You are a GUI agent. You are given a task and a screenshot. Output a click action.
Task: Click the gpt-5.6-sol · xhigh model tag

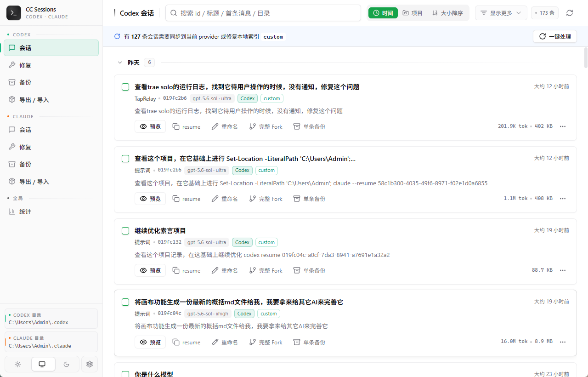point(208,314)
